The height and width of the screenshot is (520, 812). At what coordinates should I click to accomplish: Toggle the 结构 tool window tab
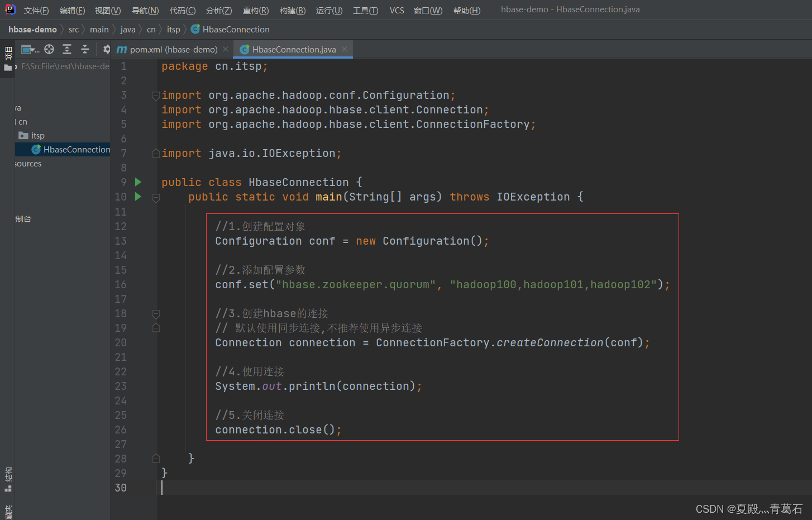(x=8, y=479)
